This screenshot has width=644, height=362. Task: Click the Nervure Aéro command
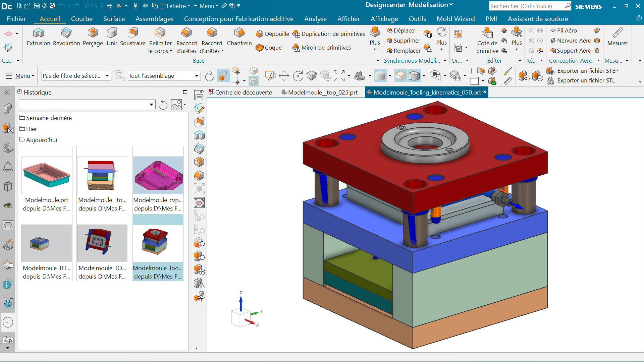pyautogui.click(x=571, y=41)
